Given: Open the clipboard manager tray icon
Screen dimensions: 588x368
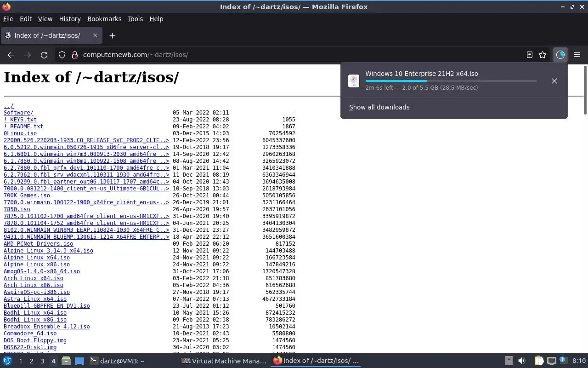Looking at the screenshot, I should point(539,361).
